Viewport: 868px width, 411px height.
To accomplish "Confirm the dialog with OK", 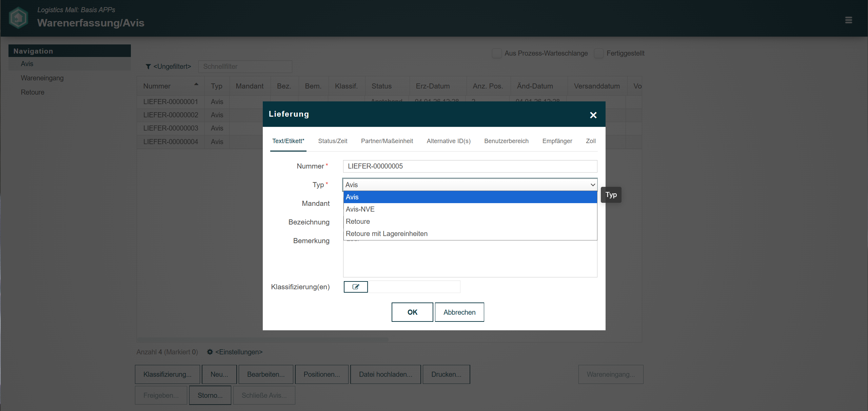I will (x=412, y=312).
